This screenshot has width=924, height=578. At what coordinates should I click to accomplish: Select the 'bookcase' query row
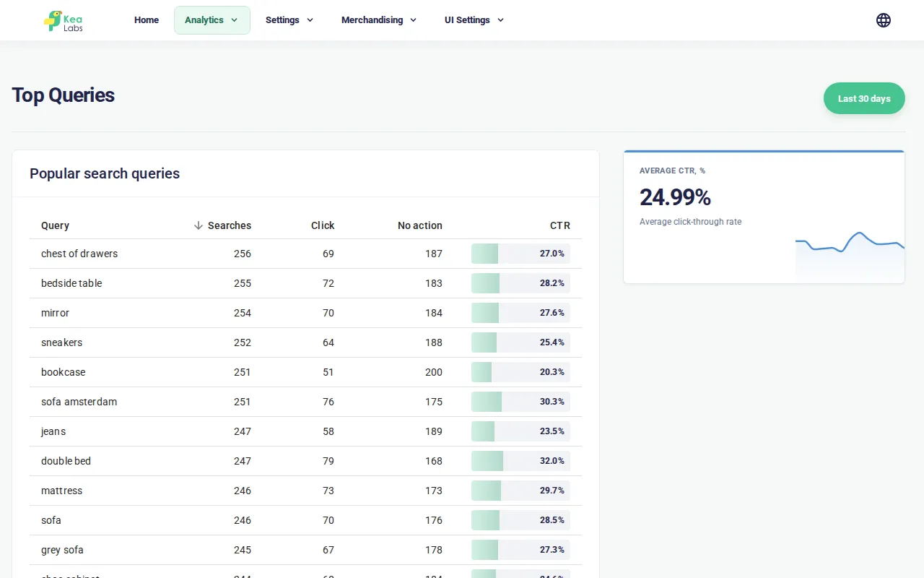[x=305, y=372]
